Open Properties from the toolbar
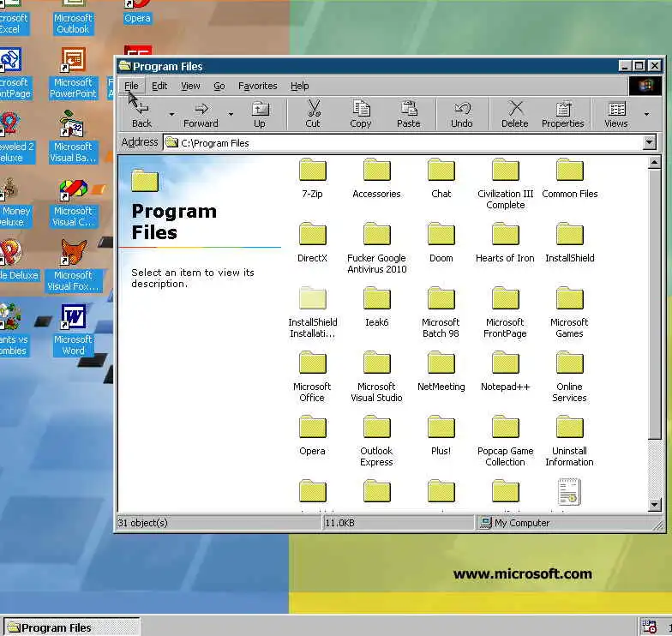 coord(562,114)
